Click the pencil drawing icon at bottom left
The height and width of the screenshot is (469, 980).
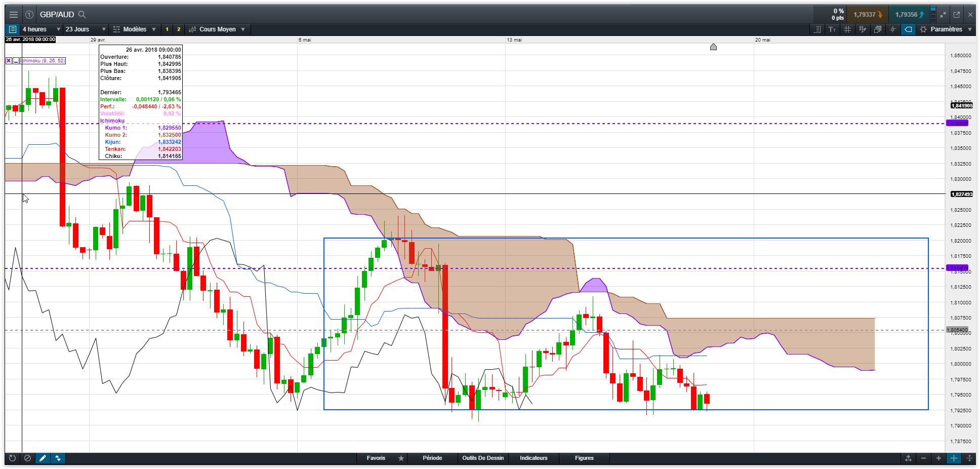[x=43, y=458]
